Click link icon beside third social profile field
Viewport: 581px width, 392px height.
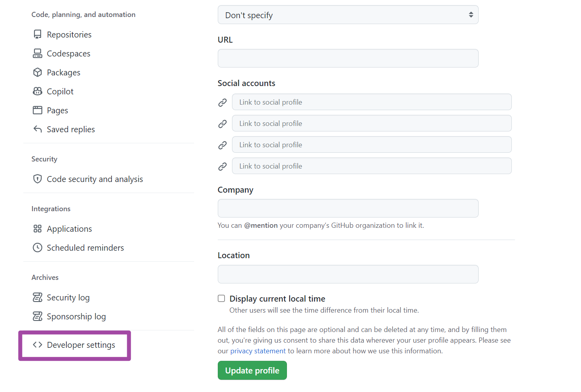223,145
